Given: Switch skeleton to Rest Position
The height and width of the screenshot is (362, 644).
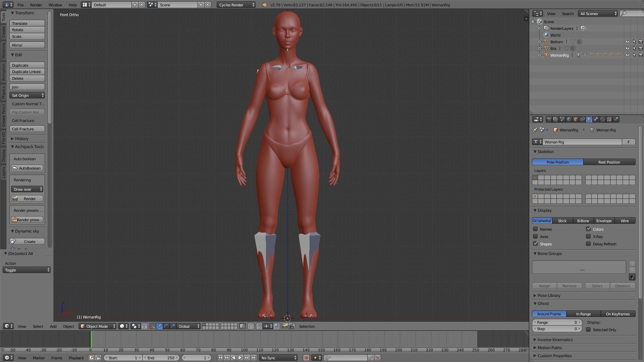Looking at the screenshot, I should pos(609,162).
